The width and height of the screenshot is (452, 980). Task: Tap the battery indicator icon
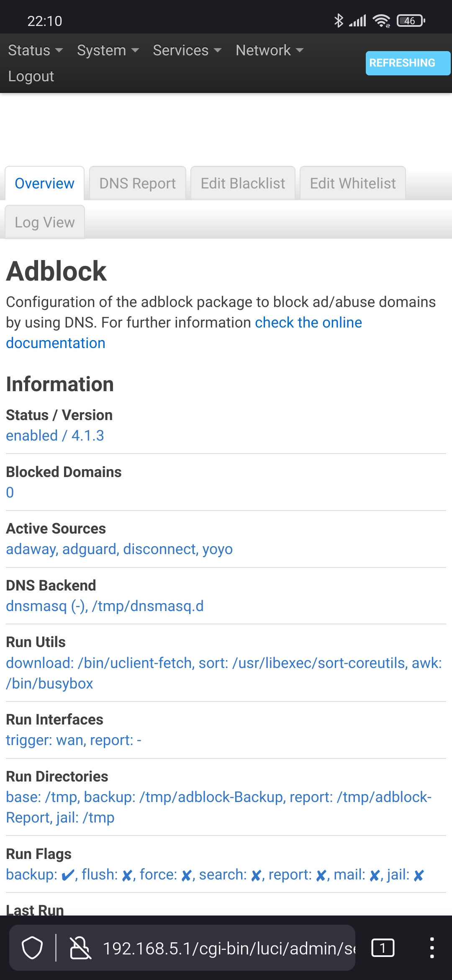click(411, 21)
